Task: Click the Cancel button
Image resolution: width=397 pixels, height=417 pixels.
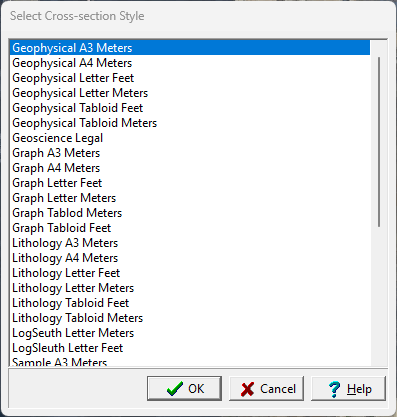Action: (266, 388)
